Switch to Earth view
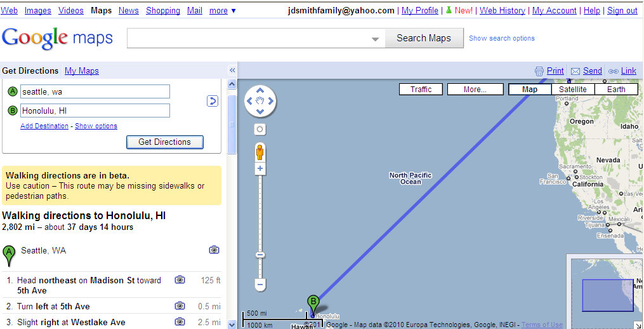The image size is (644, 329). [616, 90]
